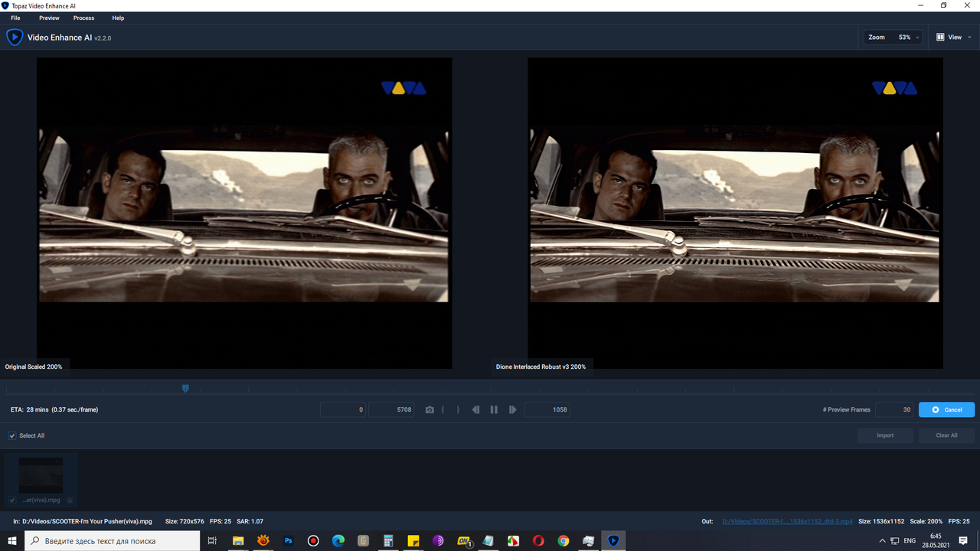980x551 pixels.
Task: Click the ENG language indicator
Action: [911, 540]
